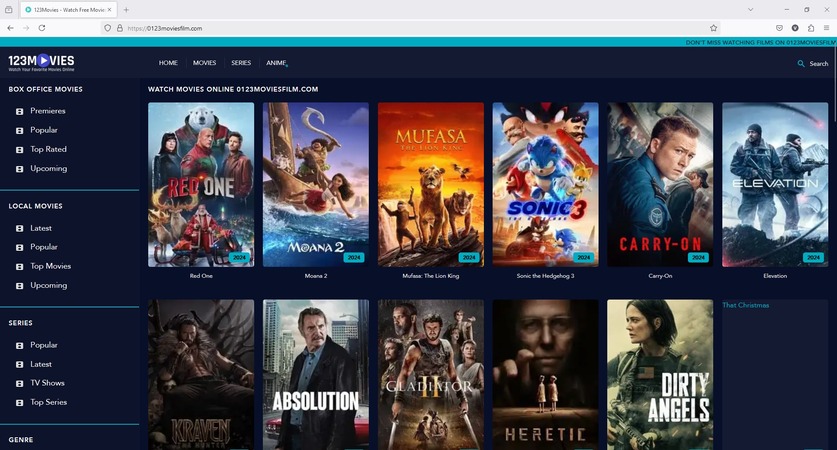Click icon beside Box Office Premieres

[20, 111]
